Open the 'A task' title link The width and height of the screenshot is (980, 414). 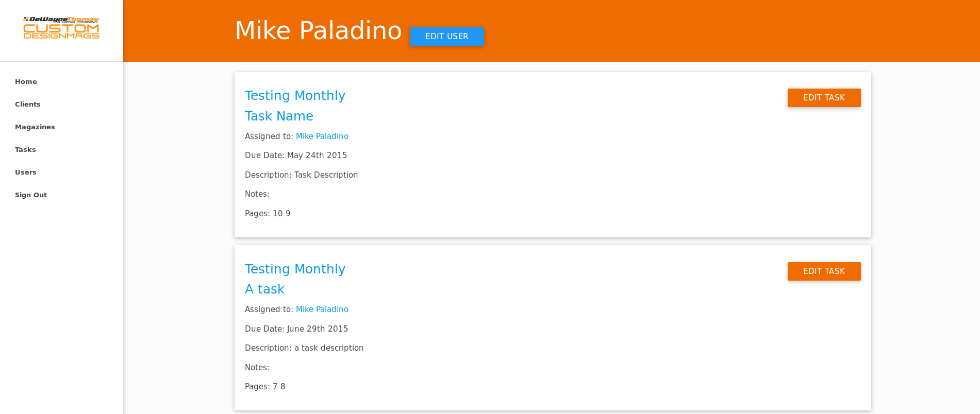264,289
